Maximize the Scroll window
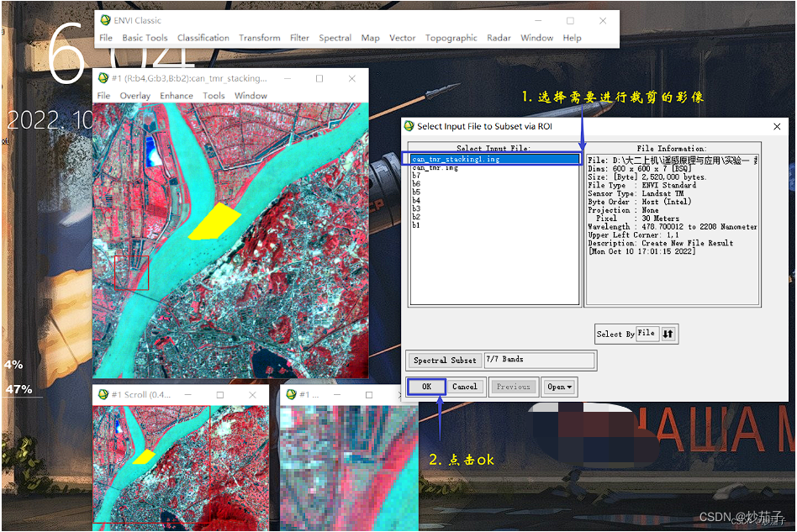The height and width of the screenshot is (532, 797). [x=220, y=395]
